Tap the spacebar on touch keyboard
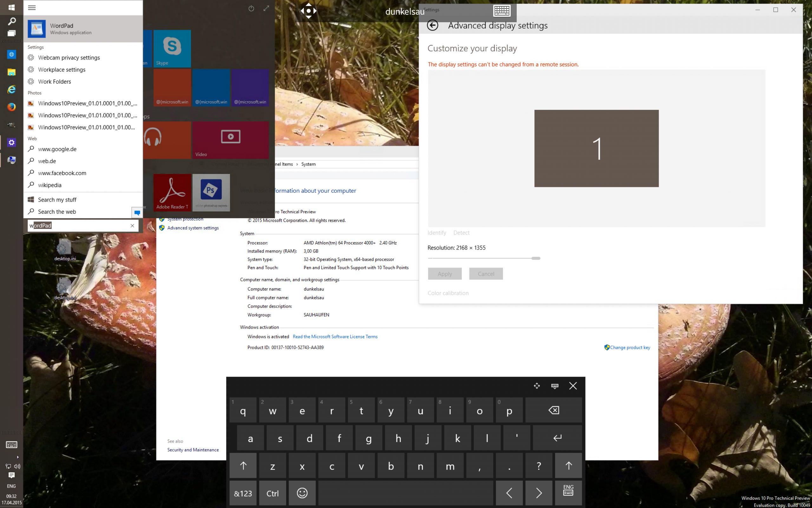 406,493
